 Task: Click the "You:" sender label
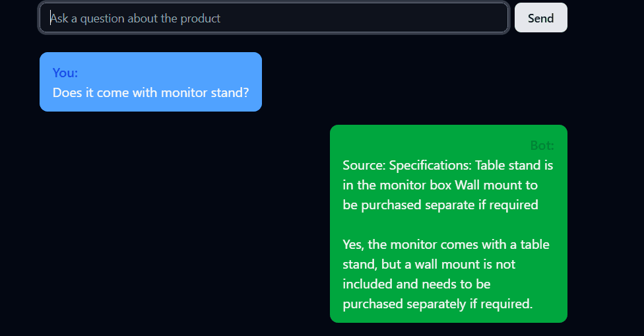(65, 73)
